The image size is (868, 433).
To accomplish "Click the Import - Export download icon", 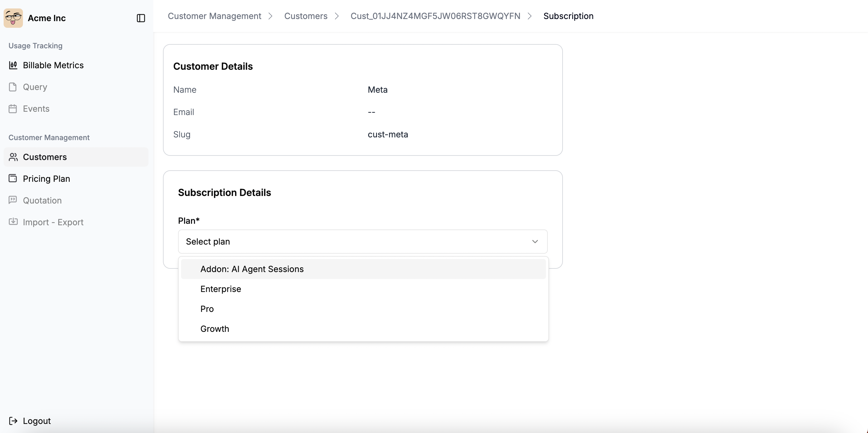I will click(x=13, y=222).
